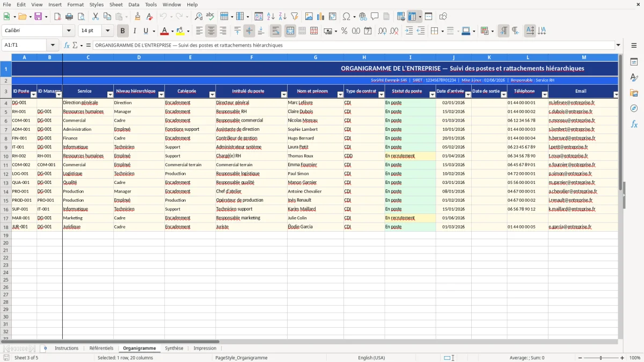
Task: Insert a comment
Action: (x=375, y=17)
